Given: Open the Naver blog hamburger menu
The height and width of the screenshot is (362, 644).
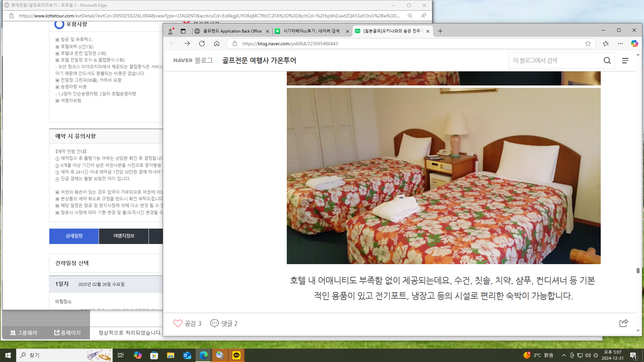Looking at the screenshot, I should click(x=625, y=61).
